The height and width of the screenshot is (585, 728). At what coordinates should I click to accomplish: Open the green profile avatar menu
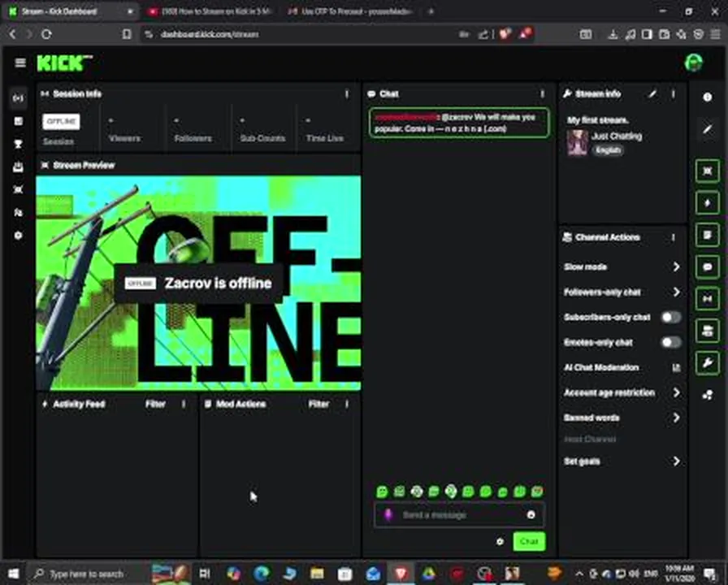click(x=694, y=63)
